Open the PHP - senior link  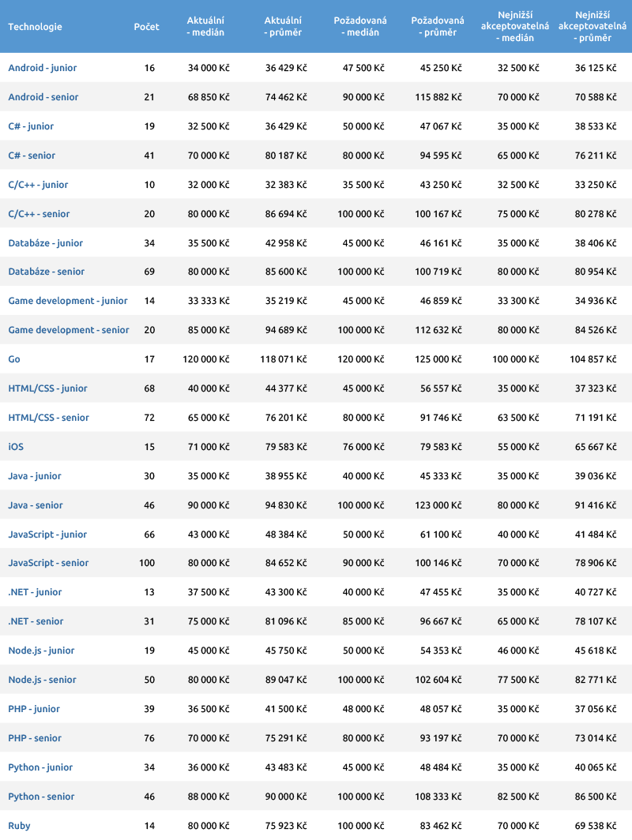(35, 738)
